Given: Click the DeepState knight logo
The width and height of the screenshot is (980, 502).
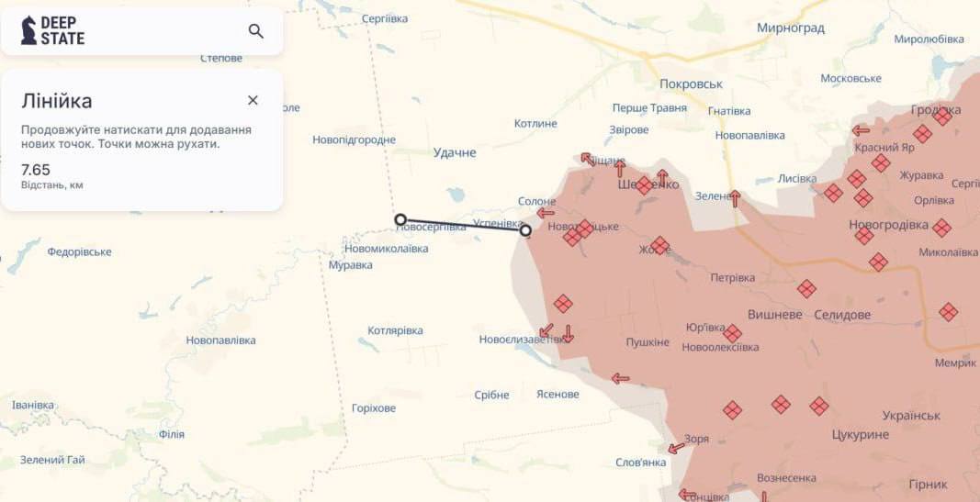Looking at the screenshot, I should coord(28,30).
